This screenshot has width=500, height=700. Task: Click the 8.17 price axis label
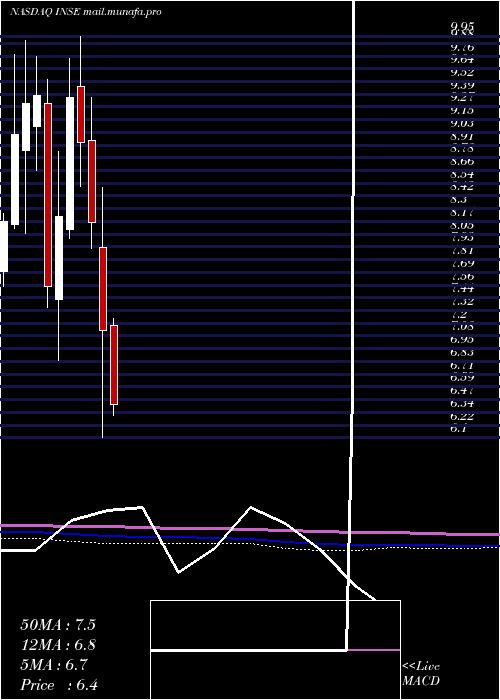[462, 213]
